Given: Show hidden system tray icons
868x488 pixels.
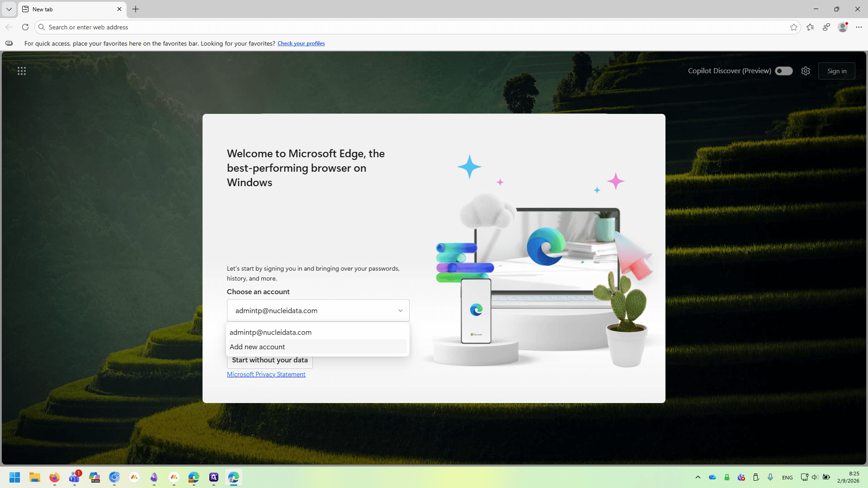Looking at the screenshot, I should click(x=698, y=477).
